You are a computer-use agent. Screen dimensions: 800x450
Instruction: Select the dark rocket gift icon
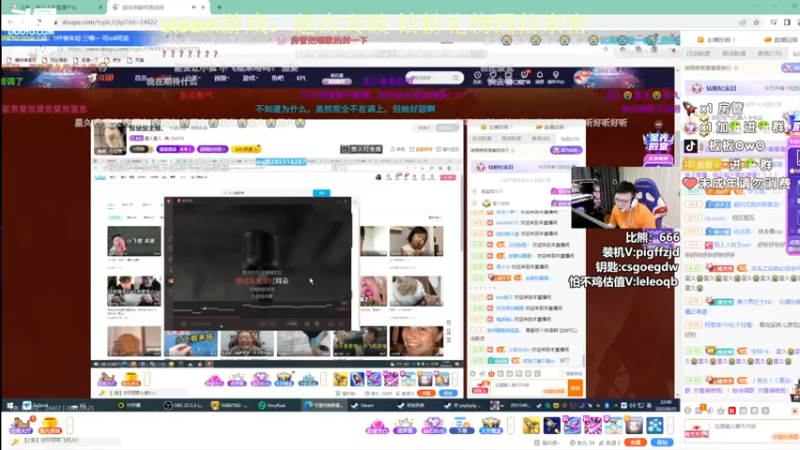(x=552, y=426)
